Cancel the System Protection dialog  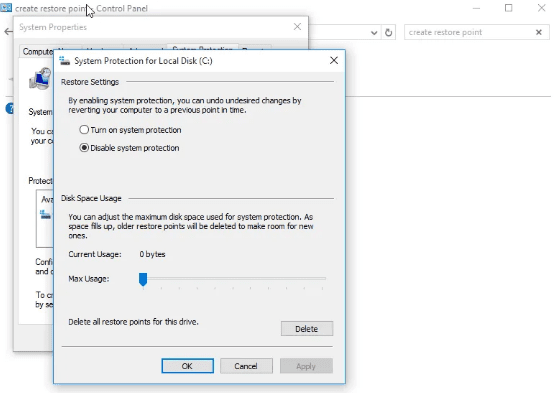tap(246, 366)
